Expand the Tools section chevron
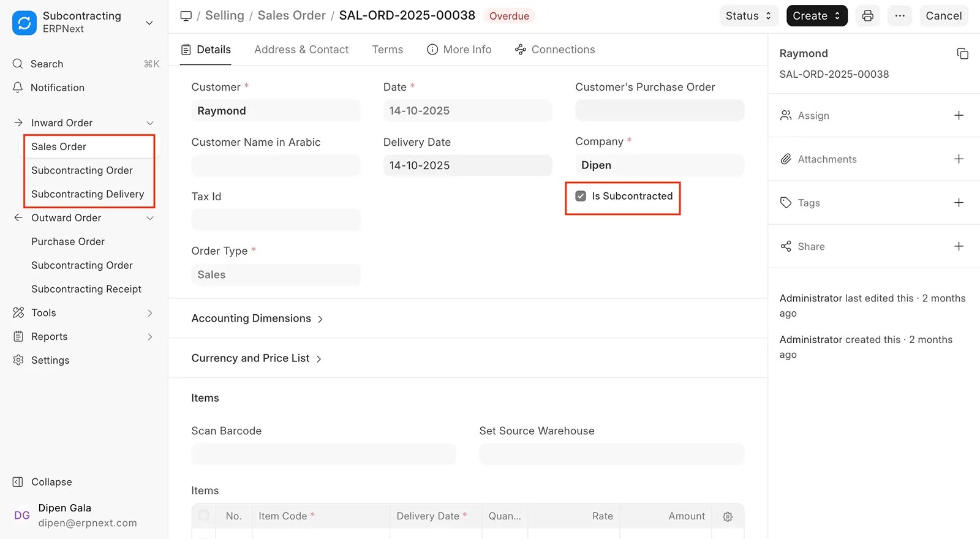This screenshot has width=980, height=539. (x=150, y=313)
